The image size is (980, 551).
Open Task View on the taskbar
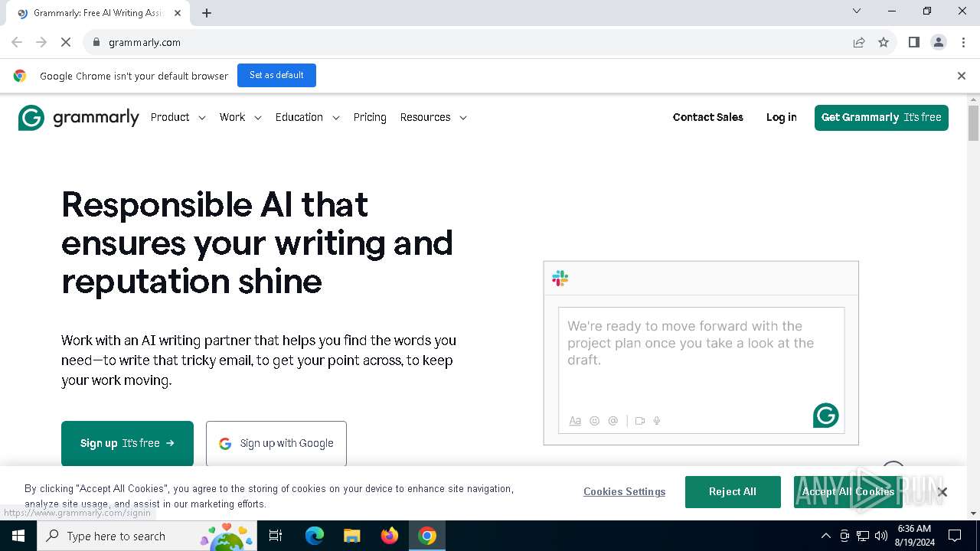point(276,536)
